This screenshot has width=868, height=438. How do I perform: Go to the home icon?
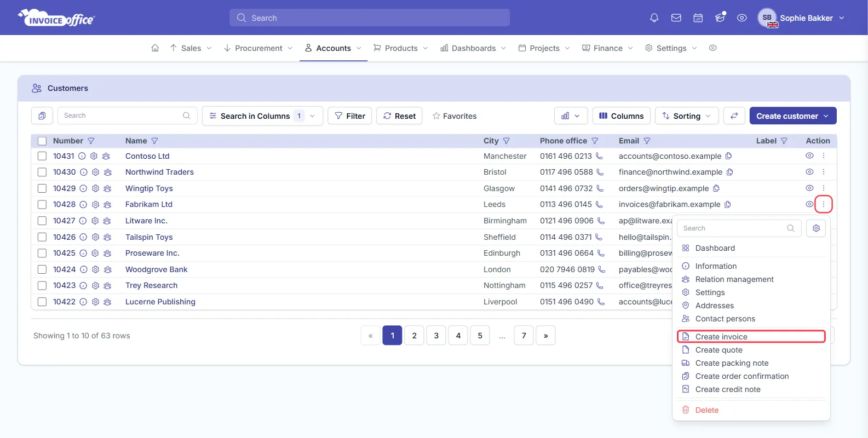click(x=155, y=48)
